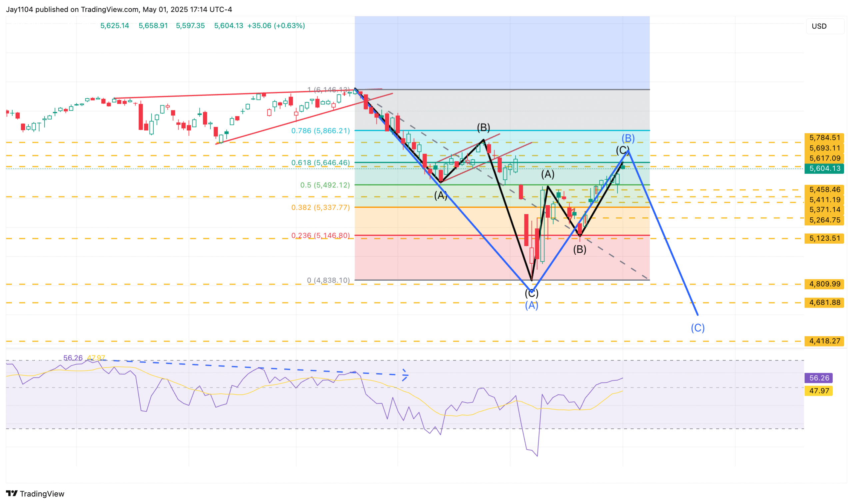853x504 pixels.
Task: Select the black (C) label directly above blue (A)
Action: click(x=531, y=293)
